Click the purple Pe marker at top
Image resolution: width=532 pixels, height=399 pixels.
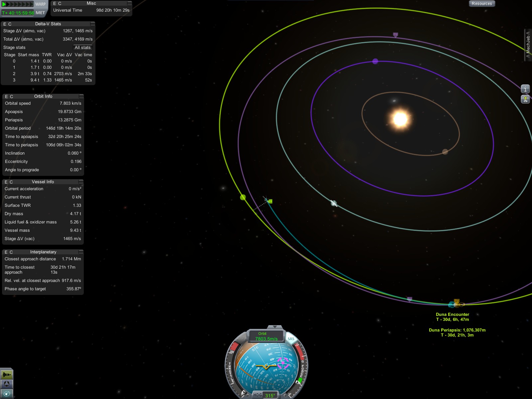pyautogui.click(x=395, y=35)
